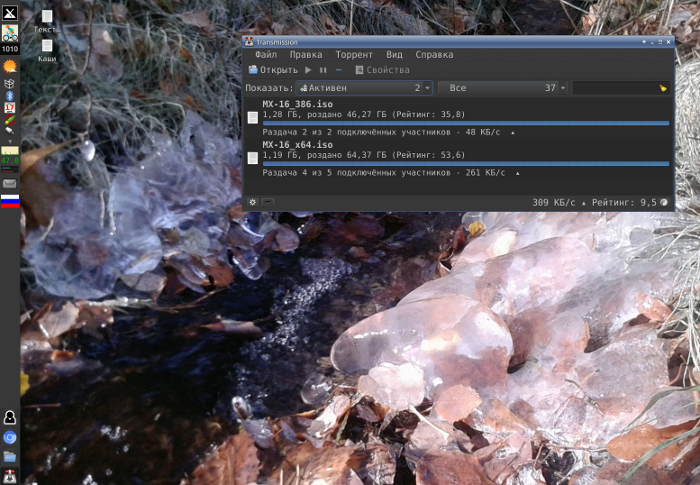Viewport: 700px width, 485px height.
Task: Select the Каши desktop file icon
Action: (47, 51)
